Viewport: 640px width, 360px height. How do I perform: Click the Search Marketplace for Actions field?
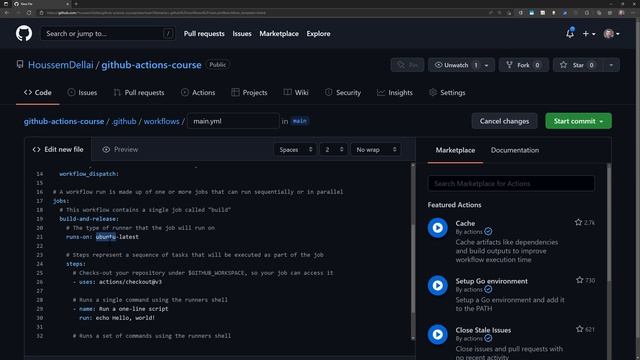[511, 184]
